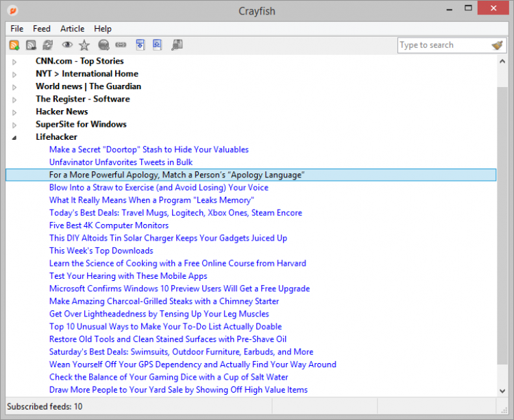Open Make Amazing Charcoal-Grilled Steaks article
Screen dimensions: 514x420
click(164, 301)
